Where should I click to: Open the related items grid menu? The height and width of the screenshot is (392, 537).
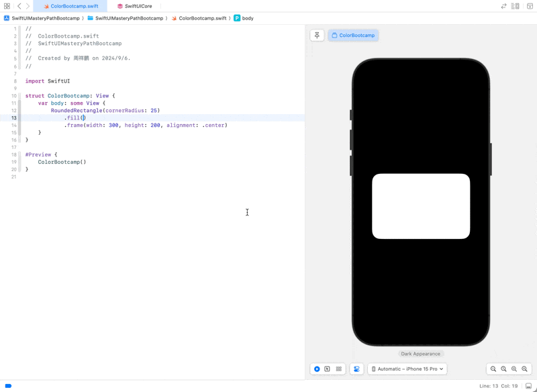[x=7, y=6]
